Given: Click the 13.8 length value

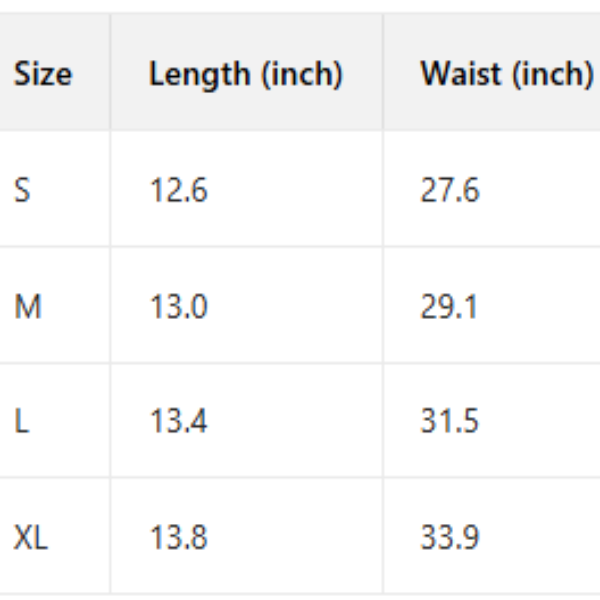Looking at the screenshot, I should coord(179,539).
